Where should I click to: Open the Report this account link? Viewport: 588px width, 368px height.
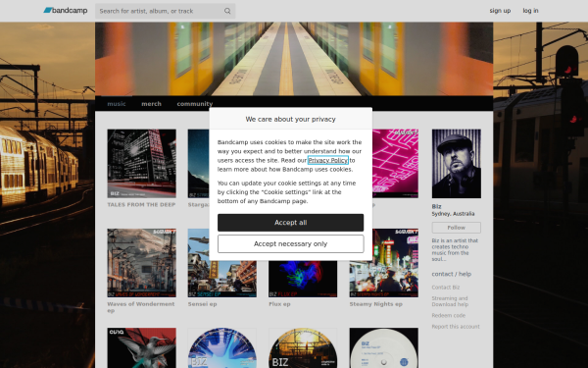456,327
